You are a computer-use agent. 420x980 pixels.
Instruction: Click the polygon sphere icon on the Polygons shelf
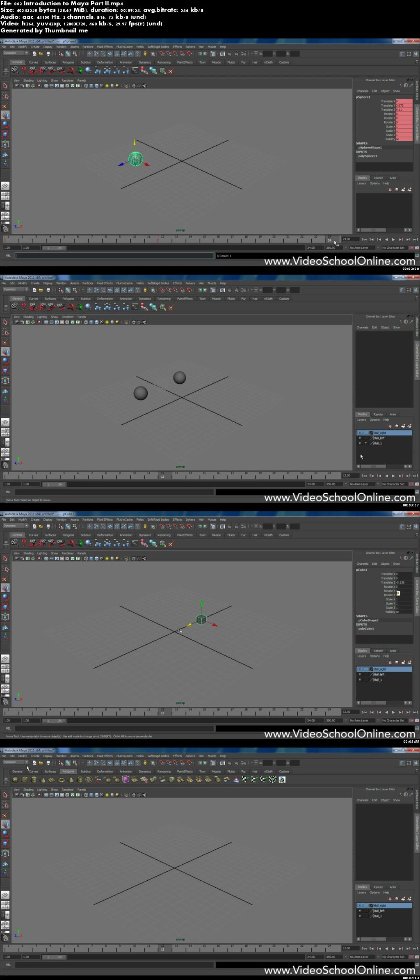(x=16, y=780)
